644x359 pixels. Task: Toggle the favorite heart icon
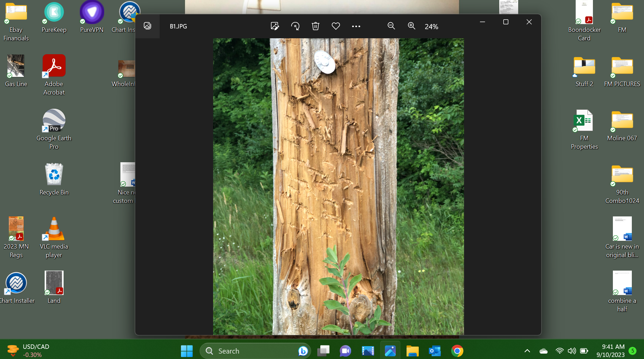tap(336, 26)
